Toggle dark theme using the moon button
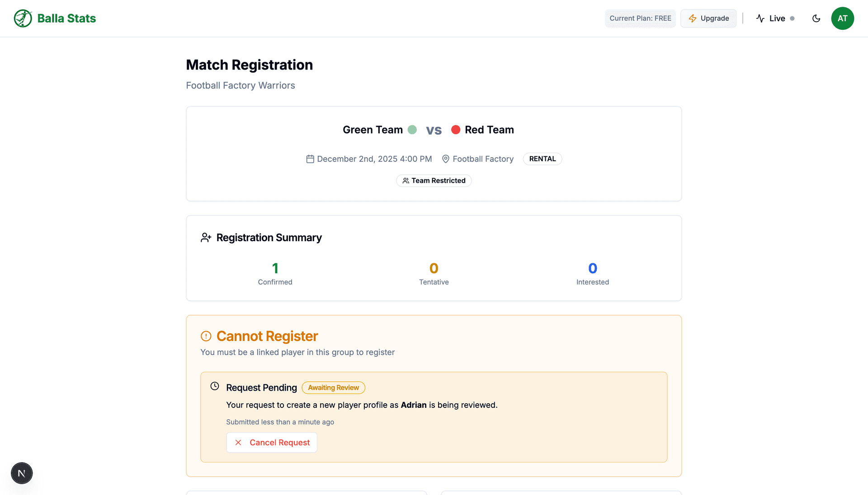868x495 pixels. click(x=816, y=18)
